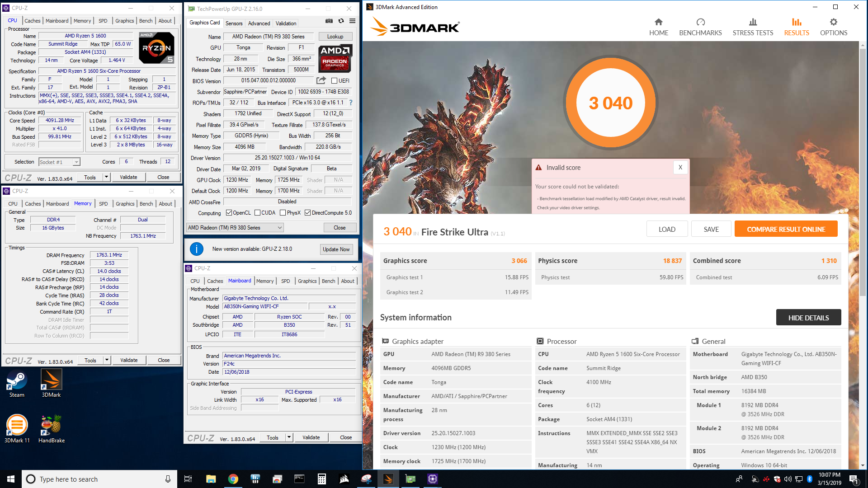Click the SAVE button in 3DMark
The width and height of the screenshot is (868, 488).
tap(711, 230)
